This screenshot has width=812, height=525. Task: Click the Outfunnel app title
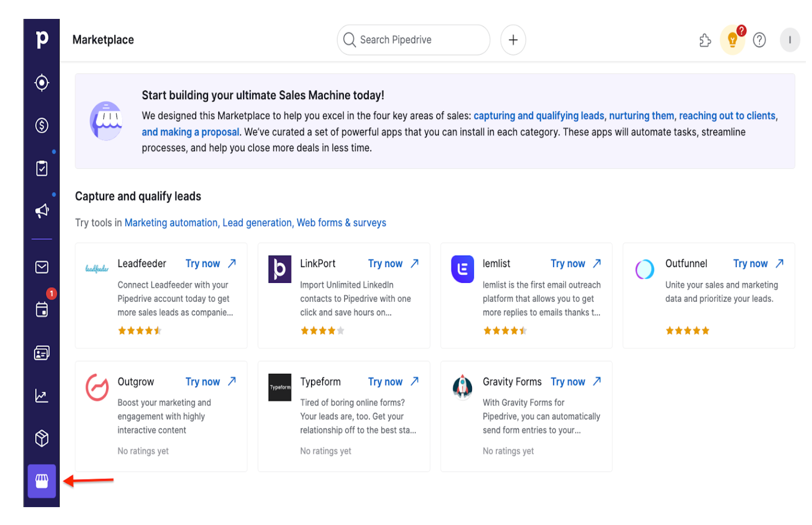point(686,264)
